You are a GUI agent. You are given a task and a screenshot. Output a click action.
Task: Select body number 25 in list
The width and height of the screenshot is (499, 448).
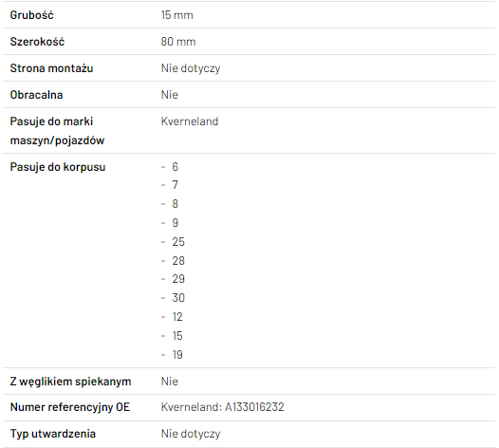click(178, 242)
